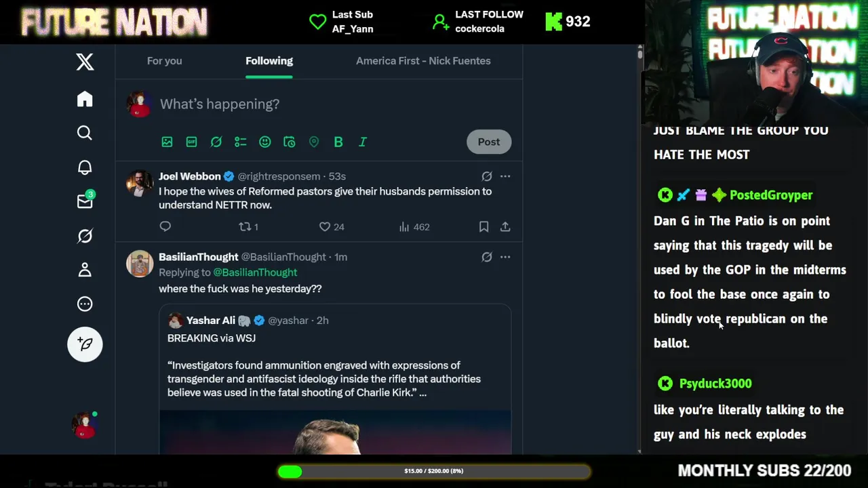Add a poll icon in composer
Viewport: 868px width, 488px height.
(x=240, y=142)
